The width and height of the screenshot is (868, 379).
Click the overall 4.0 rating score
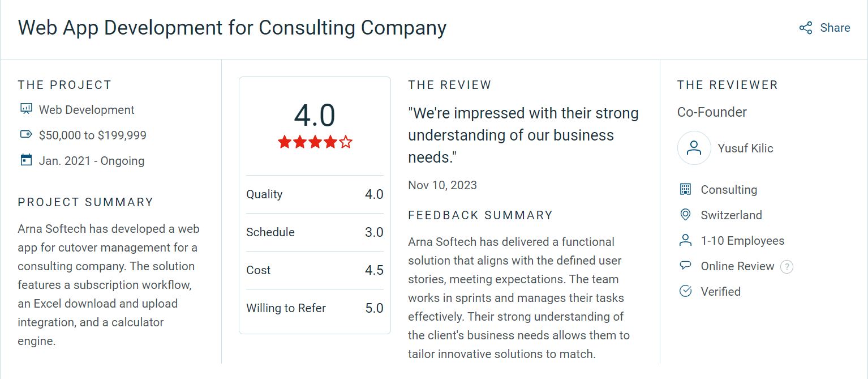[x=315, y=116]
